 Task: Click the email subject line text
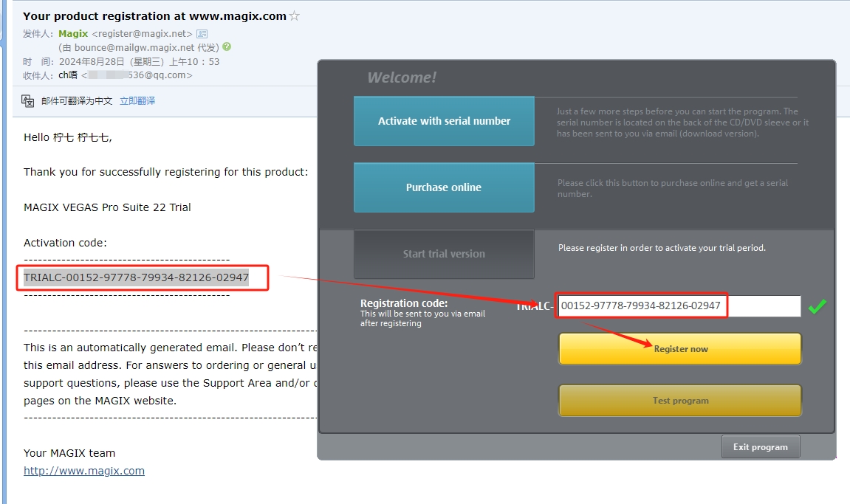click(x=154, y=16)
